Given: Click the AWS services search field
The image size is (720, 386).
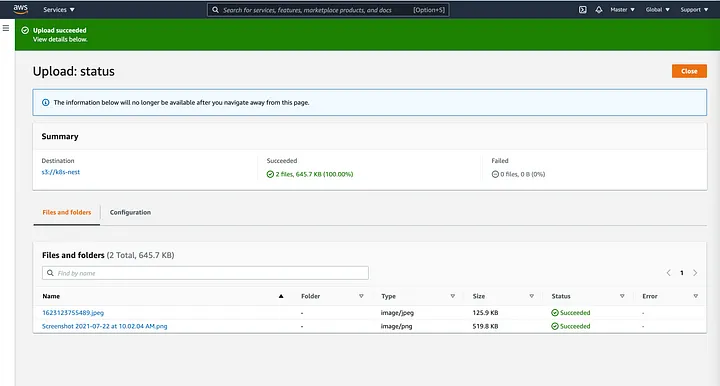Looking at the screenshot, I should [328, 10].
